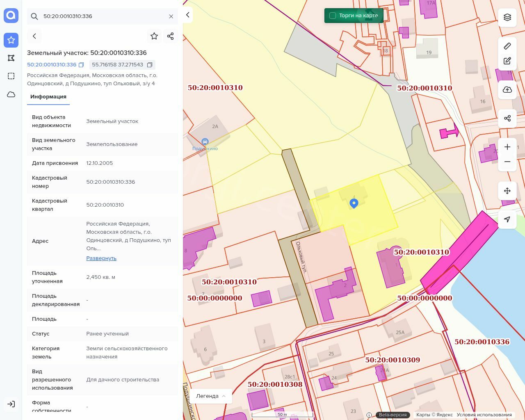The height and width of the screenshot is (420, 525).
Task: Go back from parcel details
Action: pos(34,36)
